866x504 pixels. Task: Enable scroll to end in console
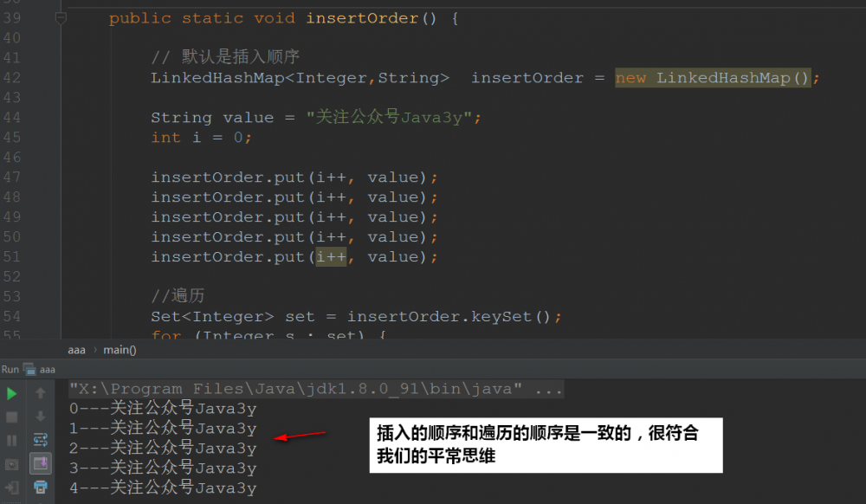[x=41, y=463]
